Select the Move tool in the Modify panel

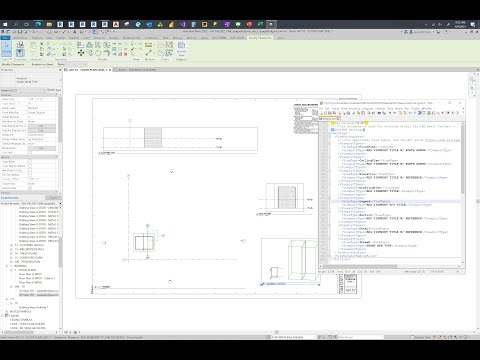coord(81,53)
